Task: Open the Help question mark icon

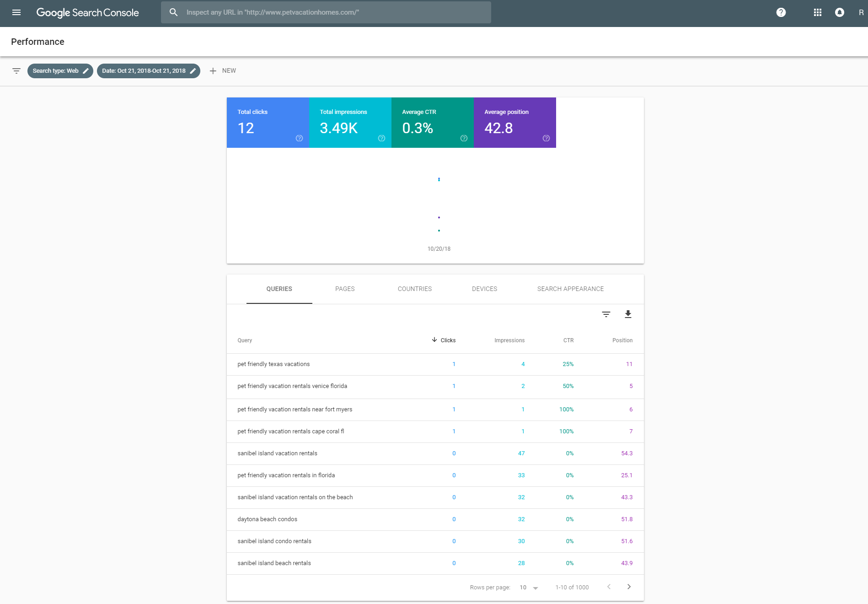Action: coord(781,12)
